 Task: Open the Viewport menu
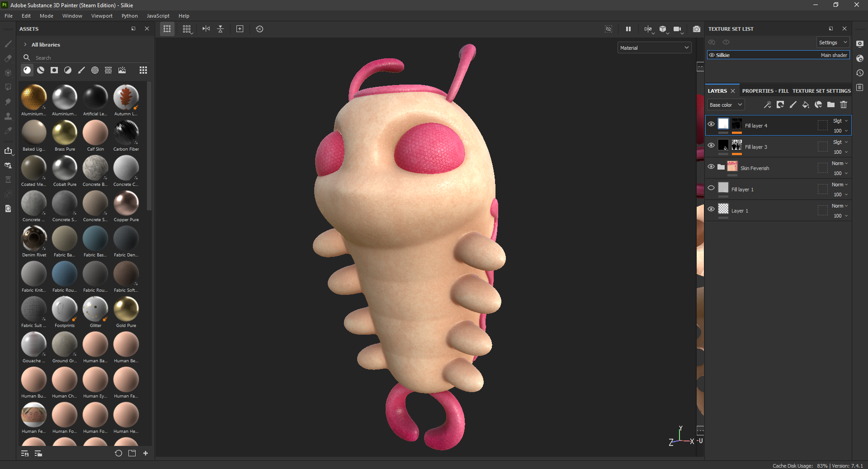(102, 16)
